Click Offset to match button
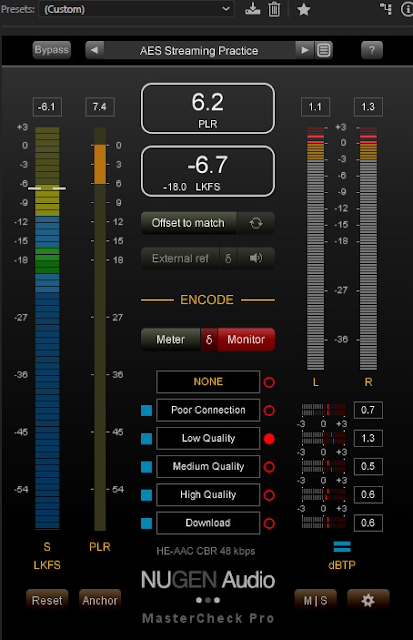 click(189, 223)
